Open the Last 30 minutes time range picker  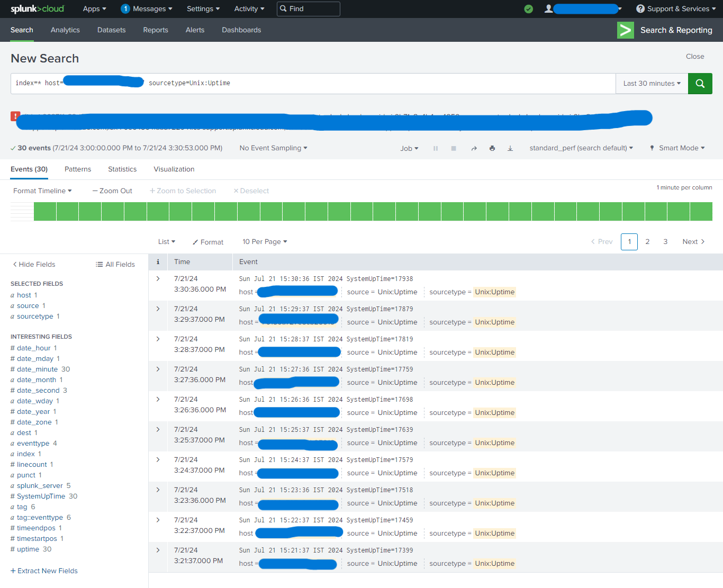coord(652,83)
